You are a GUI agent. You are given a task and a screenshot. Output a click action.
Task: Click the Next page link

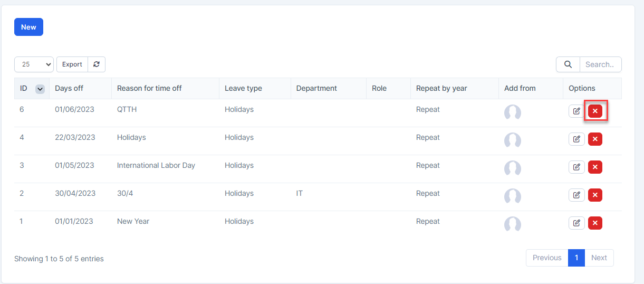[599, 258]
